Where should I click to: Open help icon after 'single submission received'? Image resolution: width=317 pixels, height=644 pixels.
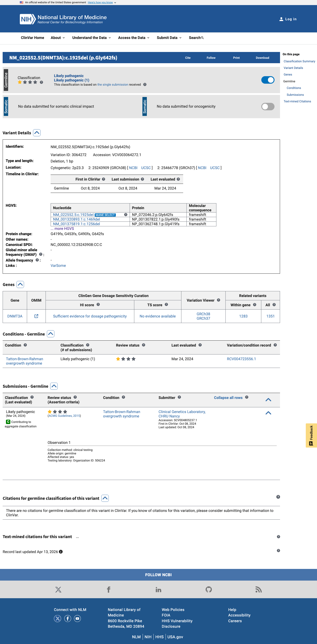[x=145, y=85]
